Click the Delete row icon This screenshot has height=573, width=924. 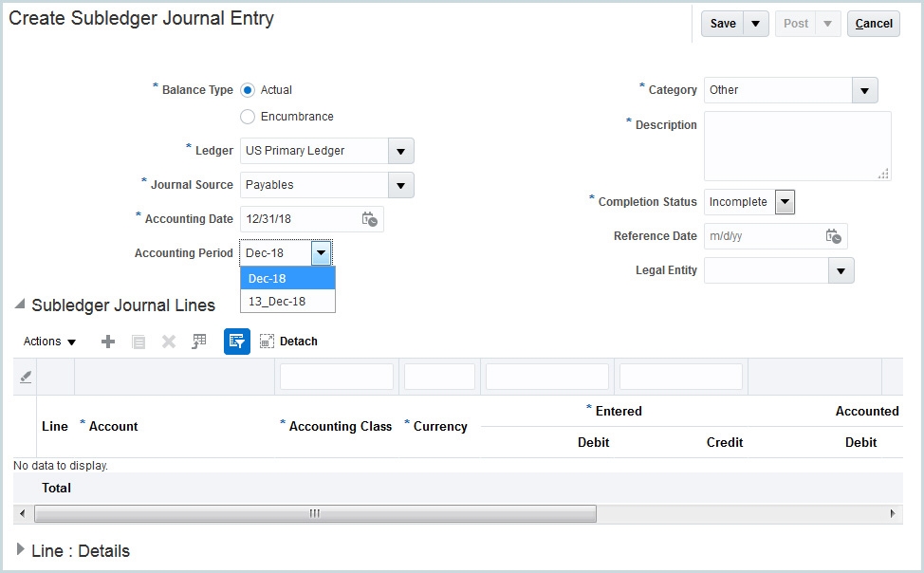(168, 341)
